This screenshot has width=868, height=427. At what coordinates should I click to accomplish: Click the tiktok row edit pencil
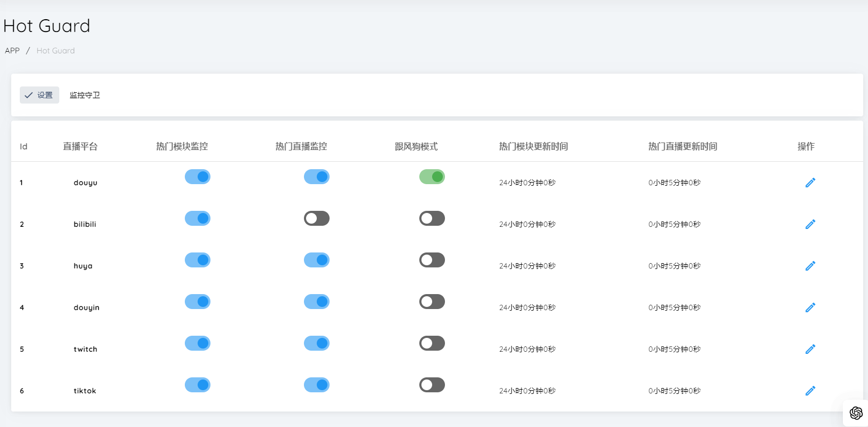pos(810,391)
